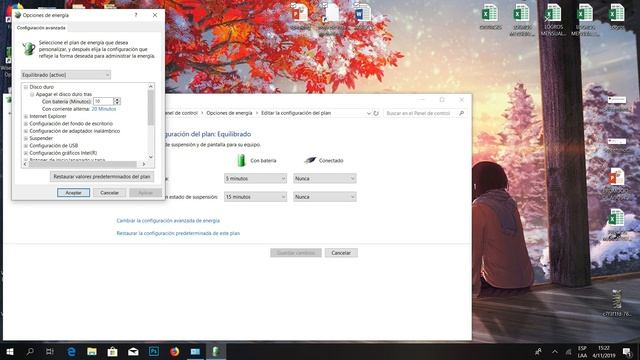Open plugged-in screen-off Nunca dropdown
The height and width of the screenshot is (360, 640).
(x=324, y=178)
